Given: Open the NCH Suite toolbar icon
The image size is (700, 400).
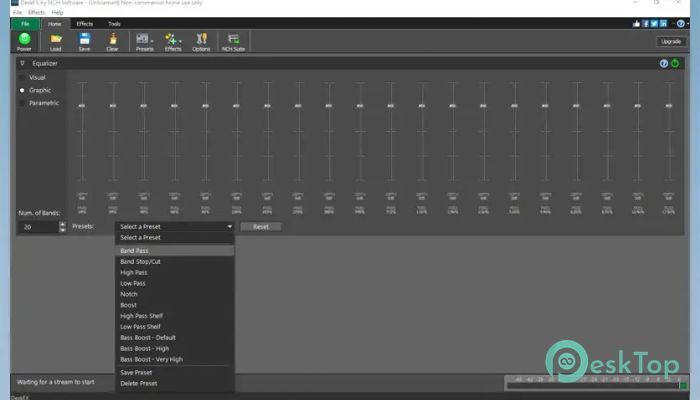Looking at the screenshot, I should point(233,39).
